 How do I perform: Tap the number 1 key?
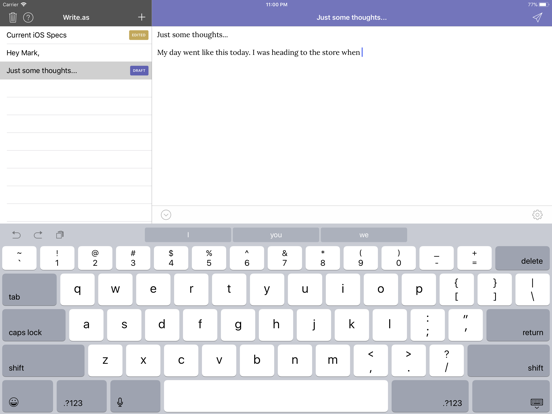coord(57,258)
